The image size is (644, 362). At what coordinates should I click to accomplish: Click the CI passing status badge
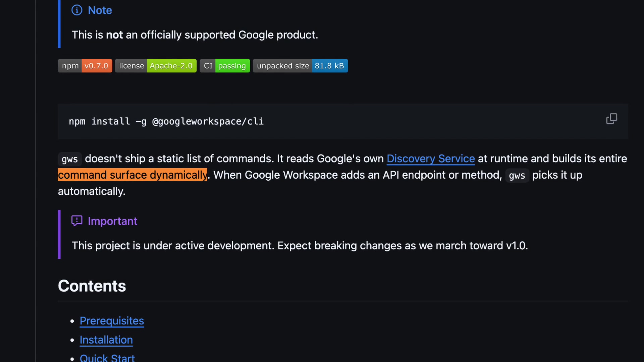225,66
